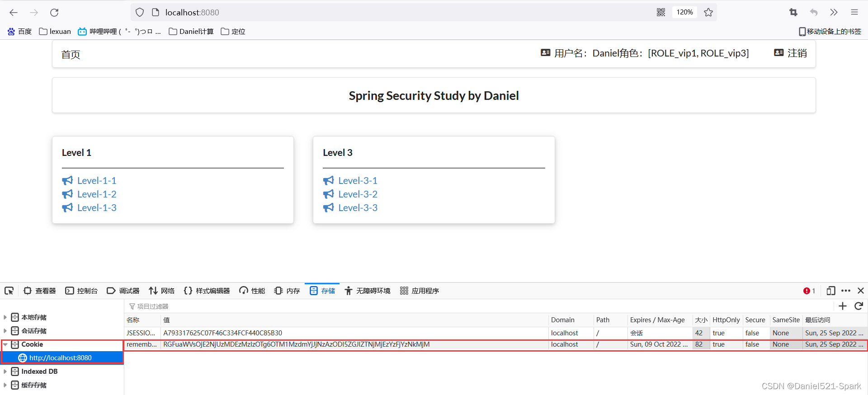Bookmark this page with the star icon

tap(708, 12)
